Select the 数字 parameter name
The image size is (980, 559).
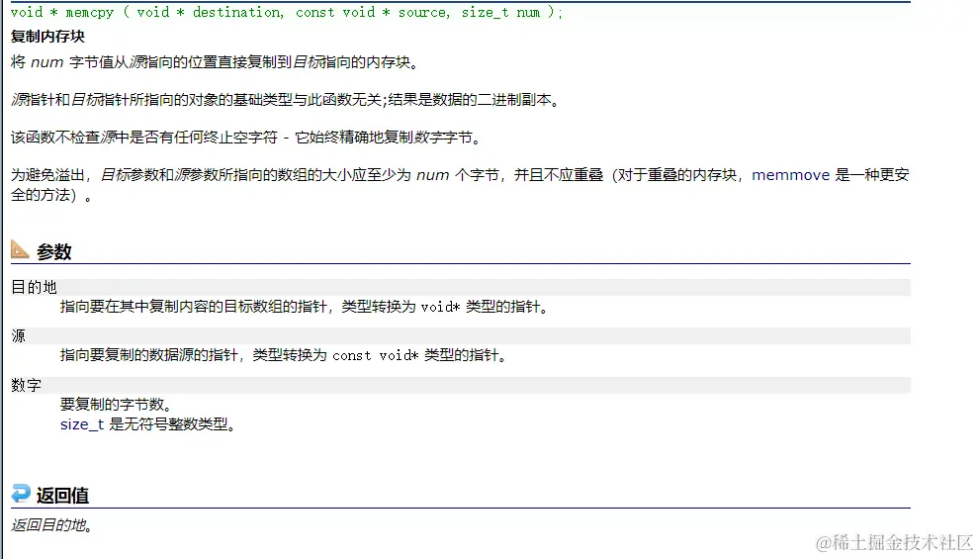click(27, 385)
